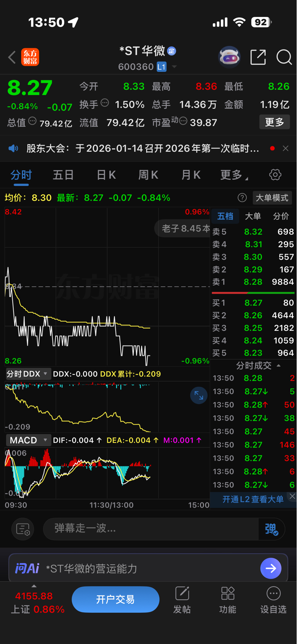Select the 分价 tab
Viewport: 297px width, 644px height.
pos(281,216)
